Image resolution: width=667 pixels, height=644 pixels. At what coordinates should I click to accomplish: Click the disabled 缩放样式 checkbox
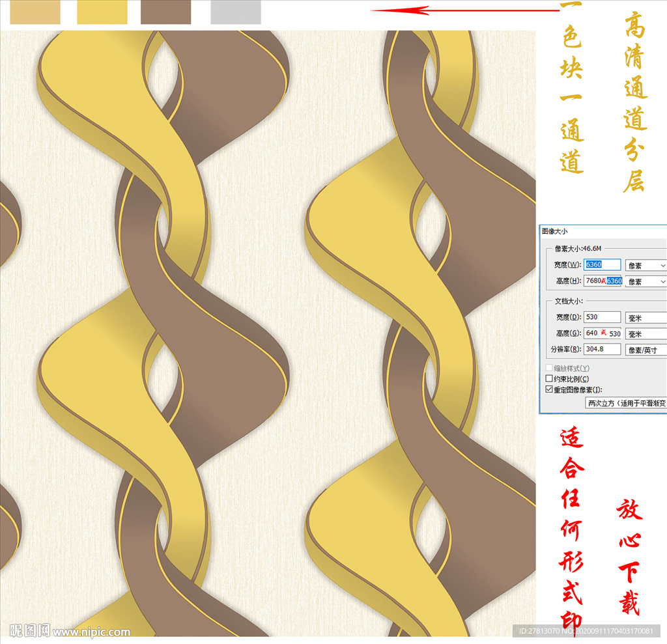(549, 368)
